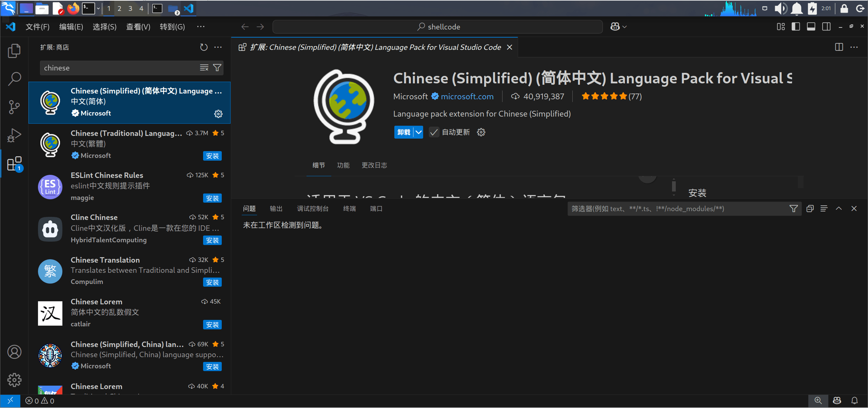Toggle the primary side bar layout button
Image resolution: width=868 pixels, height=408 pixels.
tap(796, 27)
